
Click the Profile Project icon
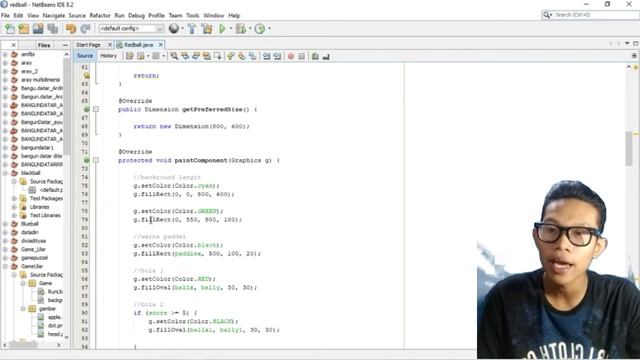click(x=260, y=29)
